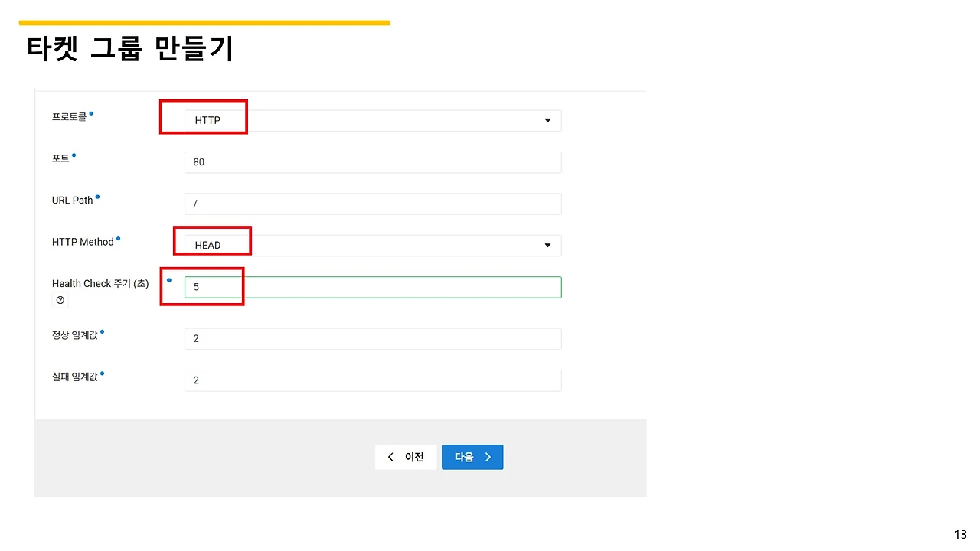Click the blue dot beside Health Check 주기 label
This screenshot has height=551, width=980.
point(169,279)
